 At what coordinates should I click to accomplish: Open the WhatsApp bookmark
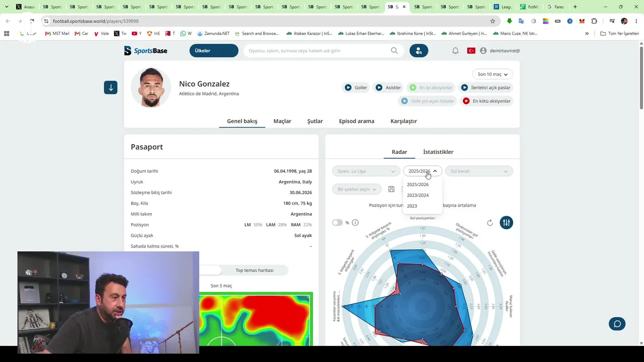(x=186, y=34)
